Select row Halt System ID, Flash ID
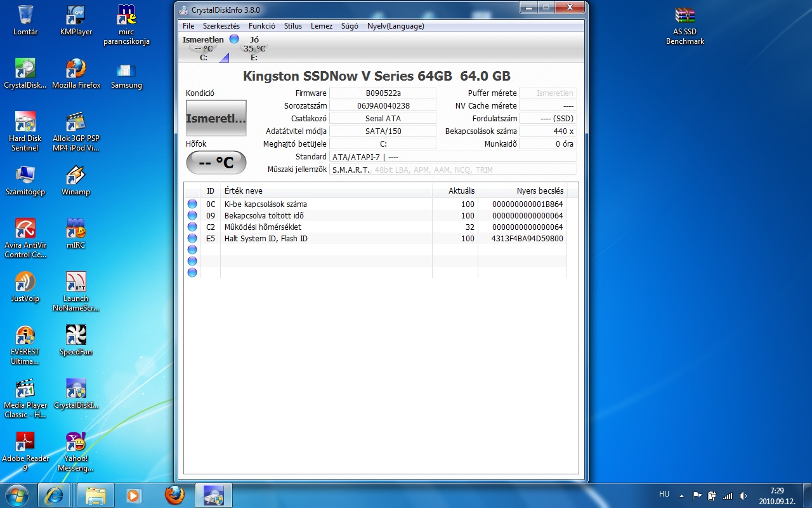Screen dimensions: 812x508 pyautogui.click(x=376, y=238)
